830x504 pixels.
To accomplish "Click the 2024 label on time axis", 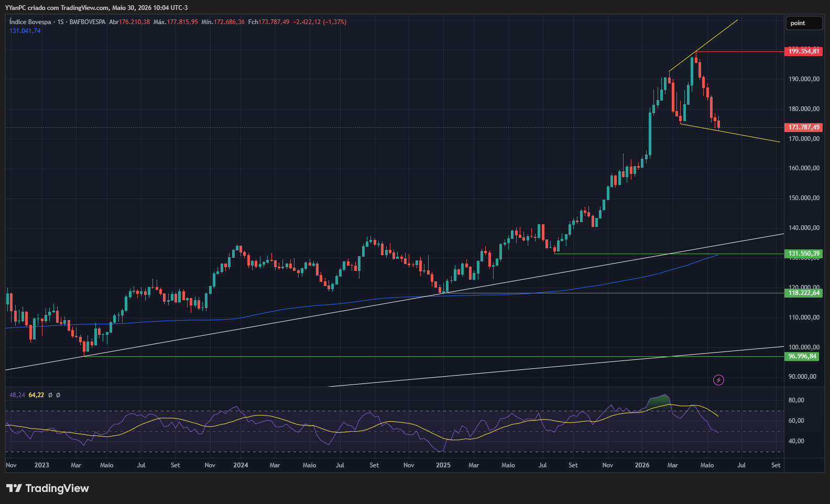I will click(241, 465).
